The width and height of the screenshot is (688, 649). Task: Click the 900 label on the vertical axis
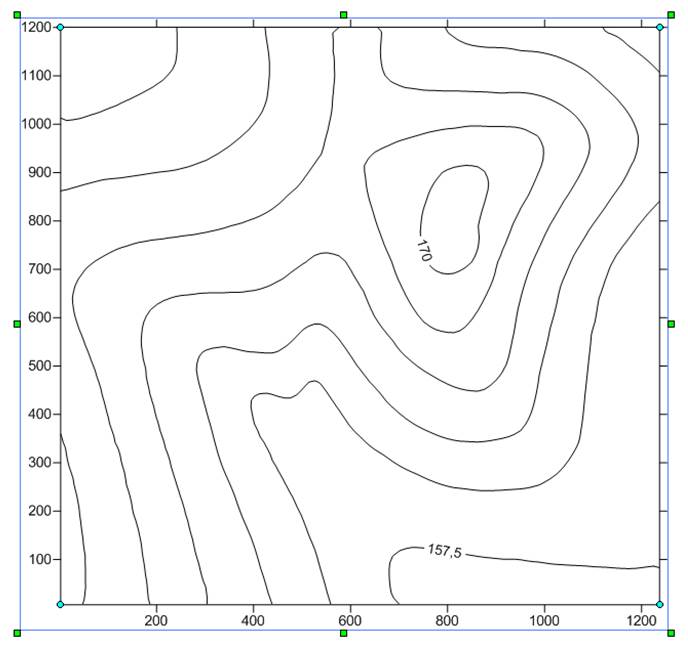[x=39, y=172]
